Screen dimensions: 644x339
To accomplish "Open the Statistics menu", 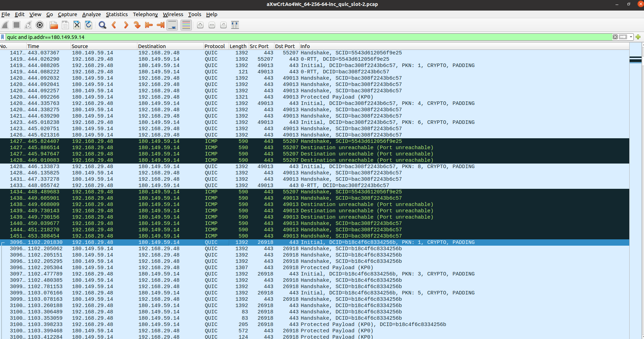I will tap(117, 14).
